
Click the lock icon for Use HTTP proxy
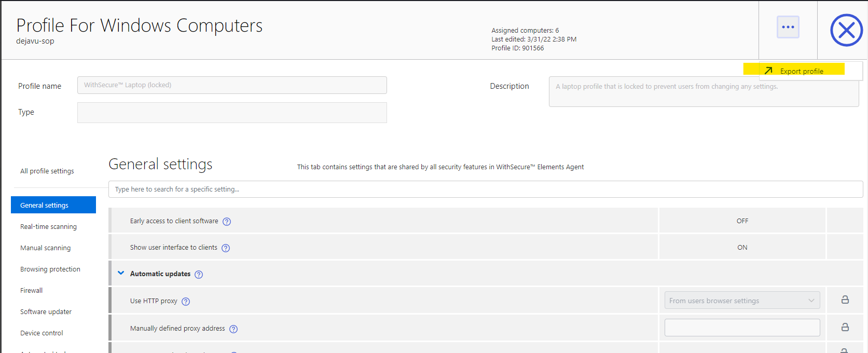(845, 300)
